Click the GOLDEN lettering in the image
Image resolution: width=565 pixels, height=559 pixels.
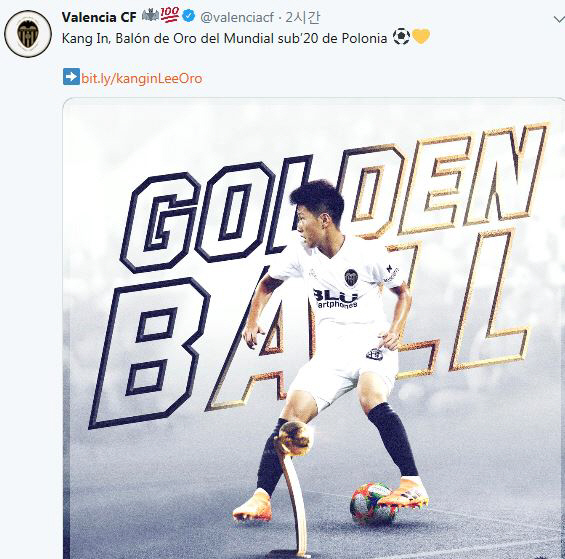333,196
